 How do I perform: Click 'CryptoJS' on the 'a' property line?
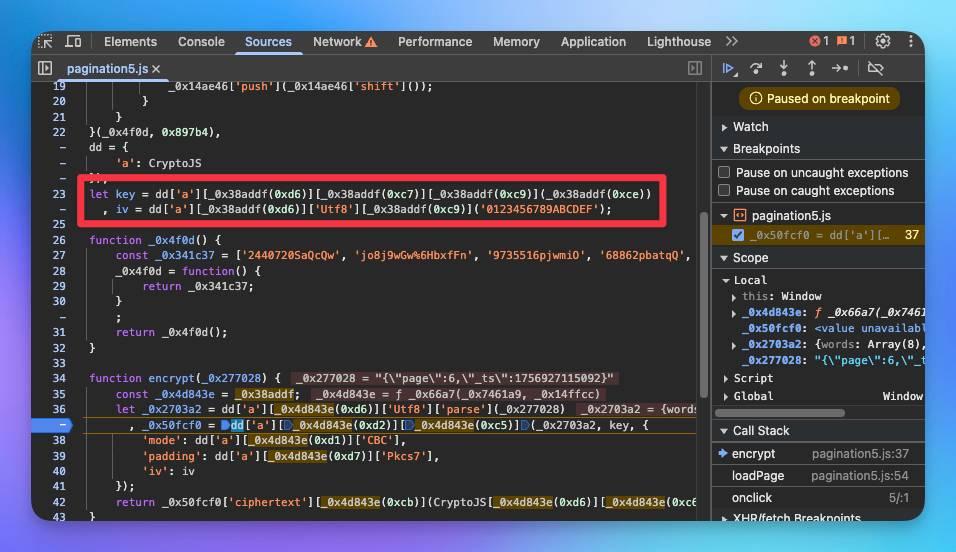pyautogui.click(x=175, y=163)
